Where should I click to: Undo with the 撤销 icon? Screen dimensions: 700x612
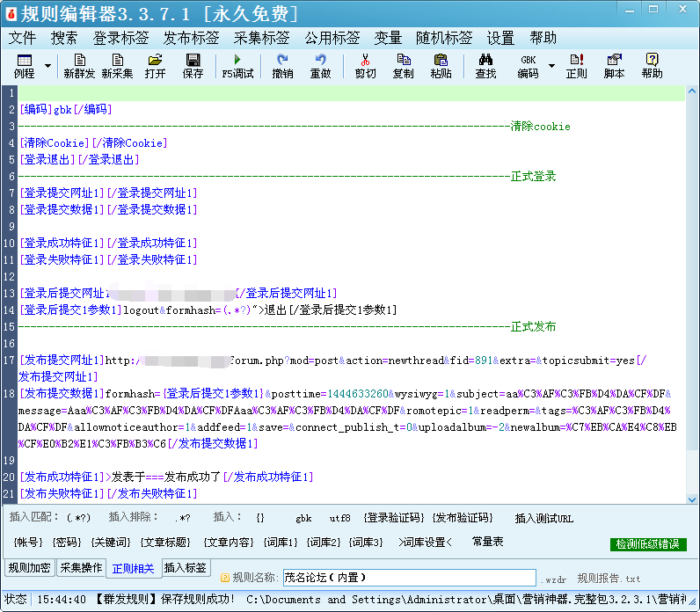[282, 66]
